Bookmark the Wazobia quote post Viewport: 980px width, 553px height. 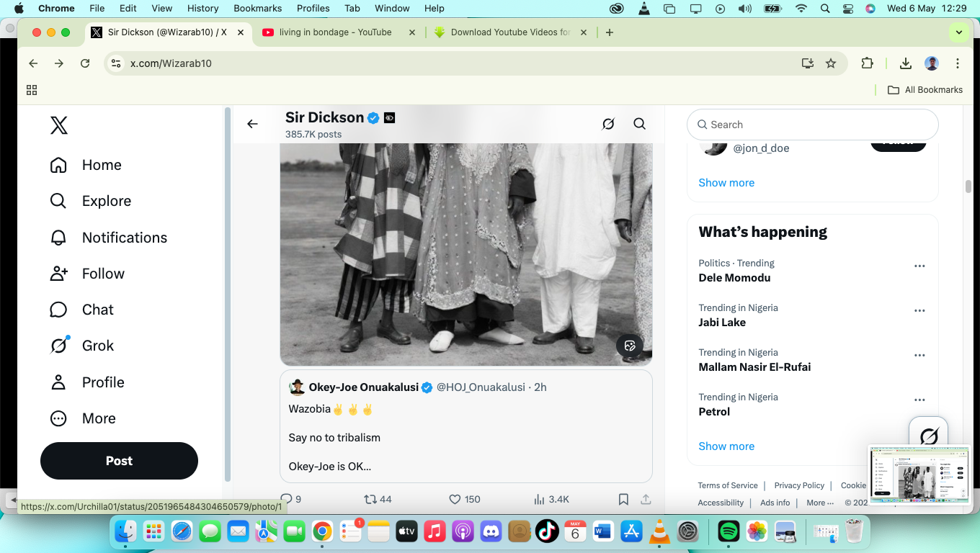point(623,499)
